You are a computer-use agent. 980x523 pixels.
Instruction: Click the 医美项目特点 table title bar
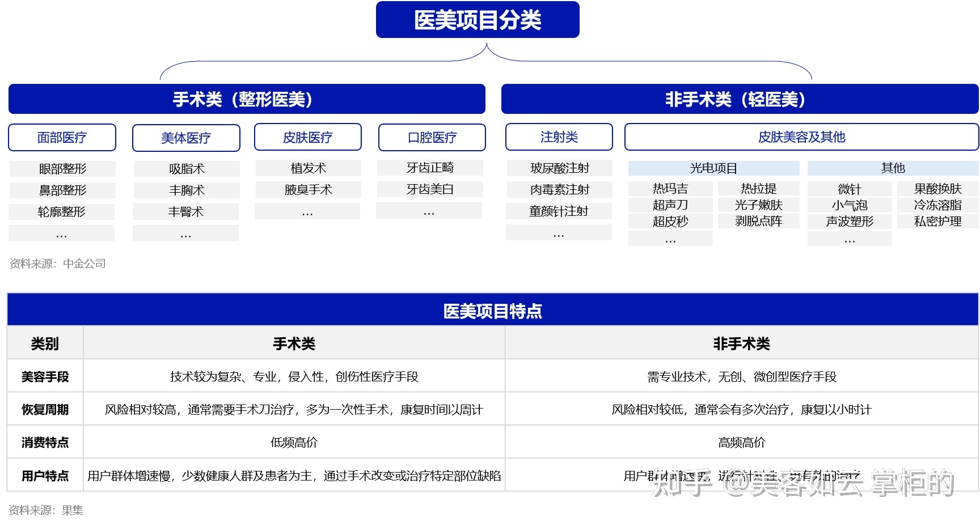point(492,311)
